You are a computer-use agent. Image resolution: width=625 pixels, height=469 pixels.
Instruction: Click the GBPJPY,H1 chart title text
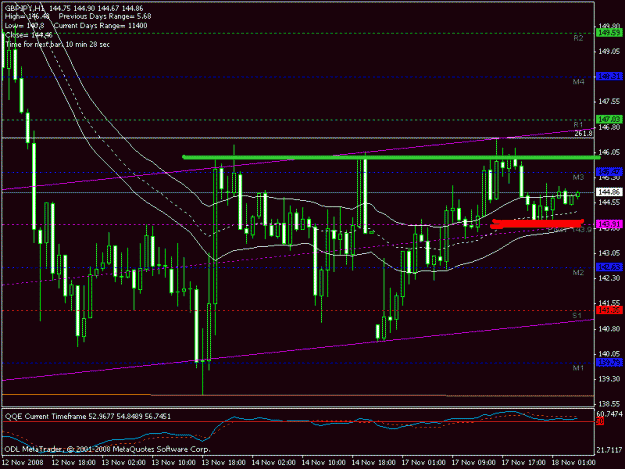(25, 8)
